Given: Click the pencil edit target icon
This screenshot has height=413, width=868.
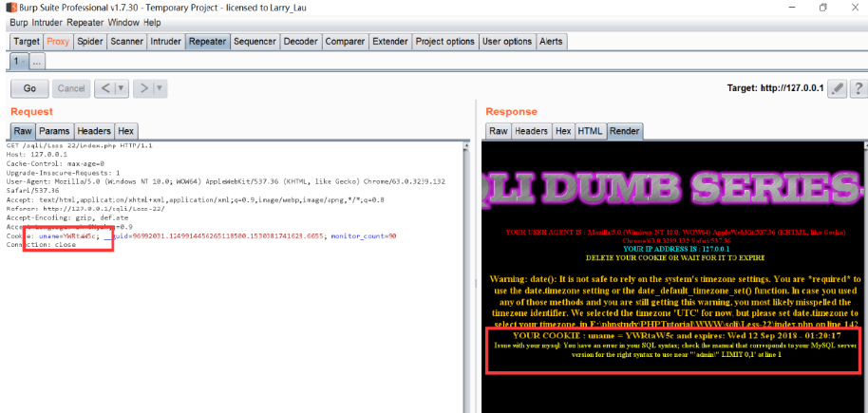Looking at the screenshot, I should [839, 88].
